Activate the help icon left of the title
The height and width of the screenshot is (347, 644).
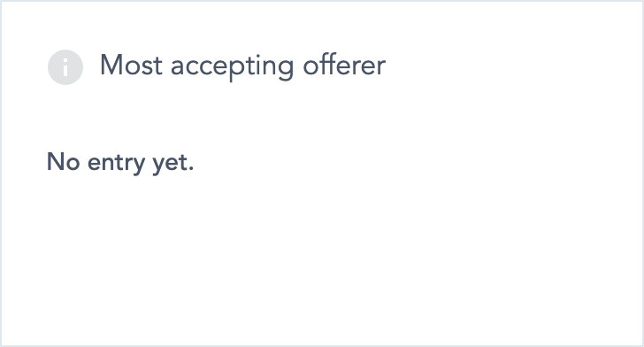(x=65, y=67)
